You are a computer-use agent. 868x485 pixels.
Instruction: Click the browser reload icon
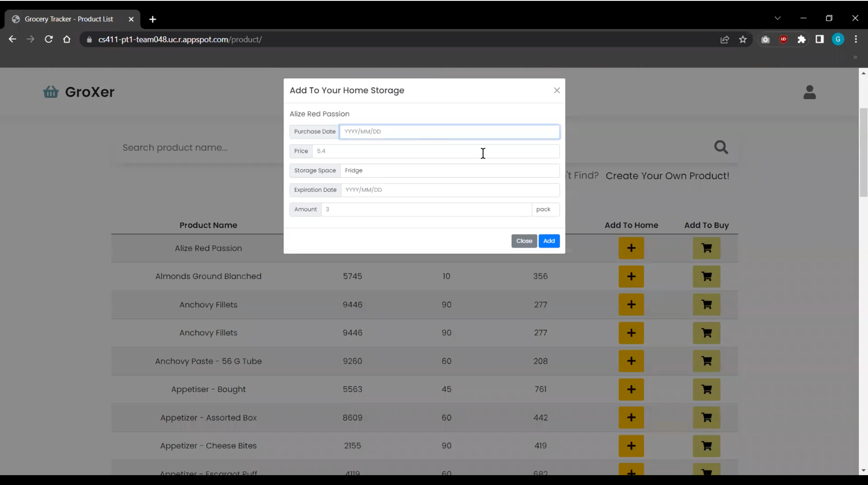[49, 39]
